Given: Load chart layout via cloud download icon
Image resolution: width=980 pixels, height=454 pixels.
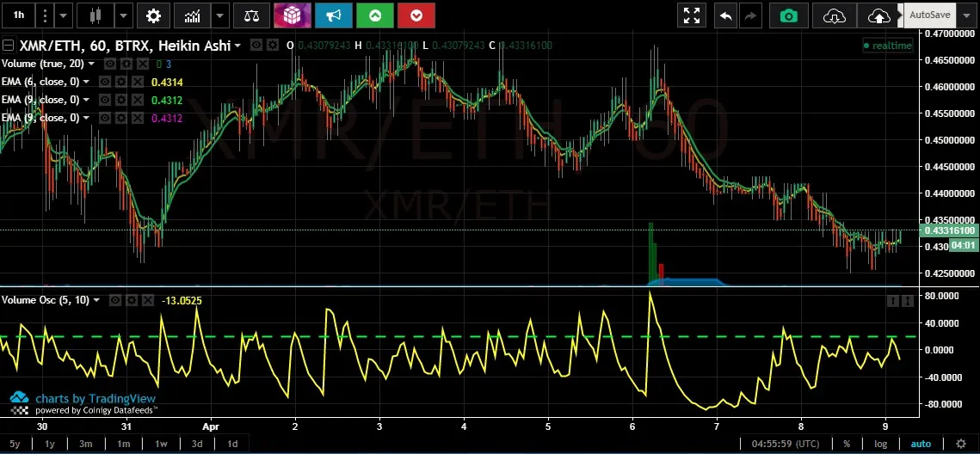Looking at the screenshot, I should coord(835,15).
